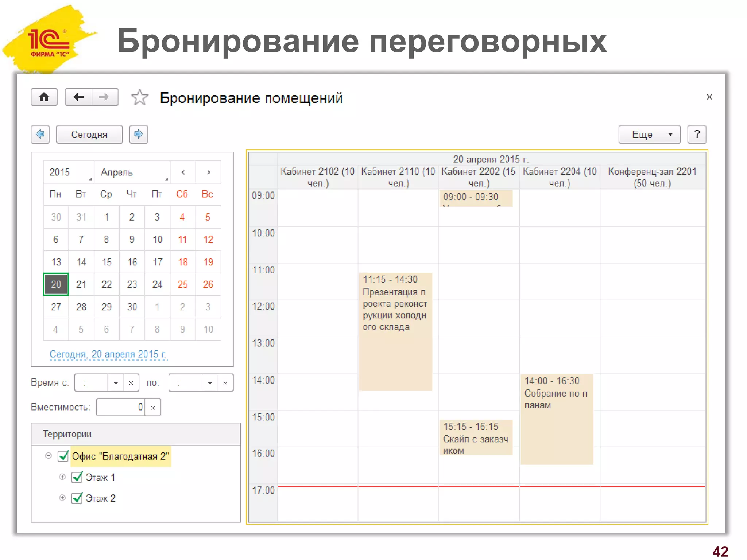Image resolution: width=747 pixels, height=560 pixels.
Task: Expand the Этаж 1 tree node
Action: 62,477
